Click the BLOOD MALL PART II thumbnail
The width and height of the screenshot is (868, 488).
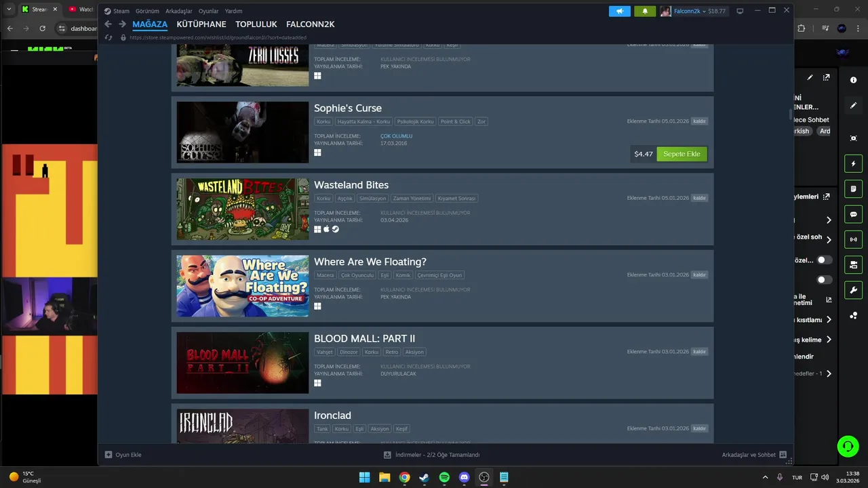tap(243, 363)
